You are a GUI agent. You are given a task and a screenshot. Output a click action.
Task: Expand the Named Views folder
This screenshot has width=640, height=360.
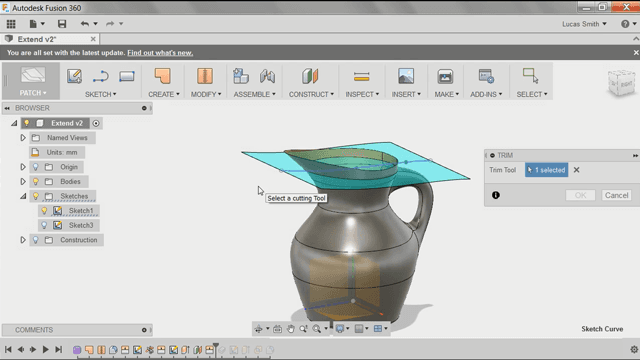(x=23, y=138)
